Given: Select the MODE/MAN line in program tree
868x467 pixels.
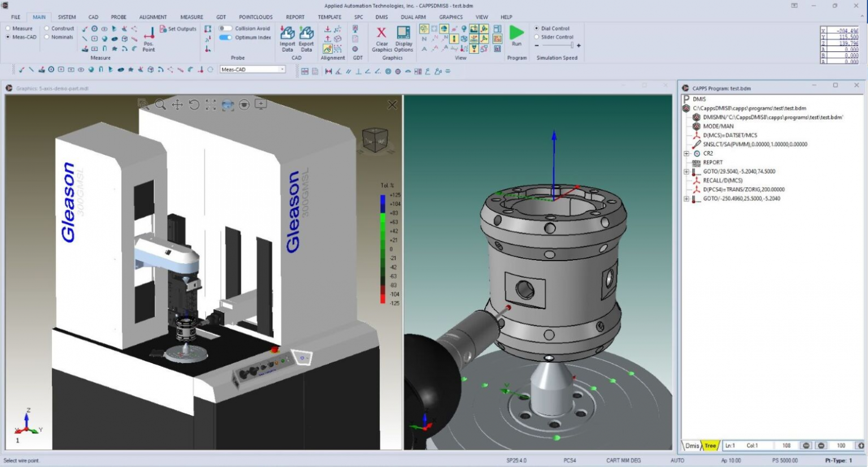Looking at the screenshot, I should tap(718, 126).
